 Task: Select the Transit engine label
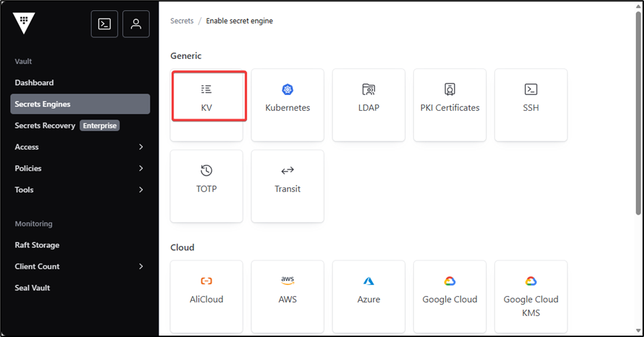pos(288,189)
